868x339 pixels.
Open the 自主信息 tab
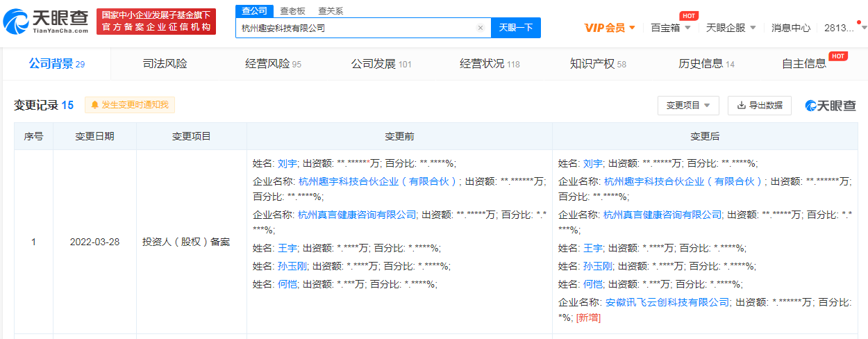804,64
